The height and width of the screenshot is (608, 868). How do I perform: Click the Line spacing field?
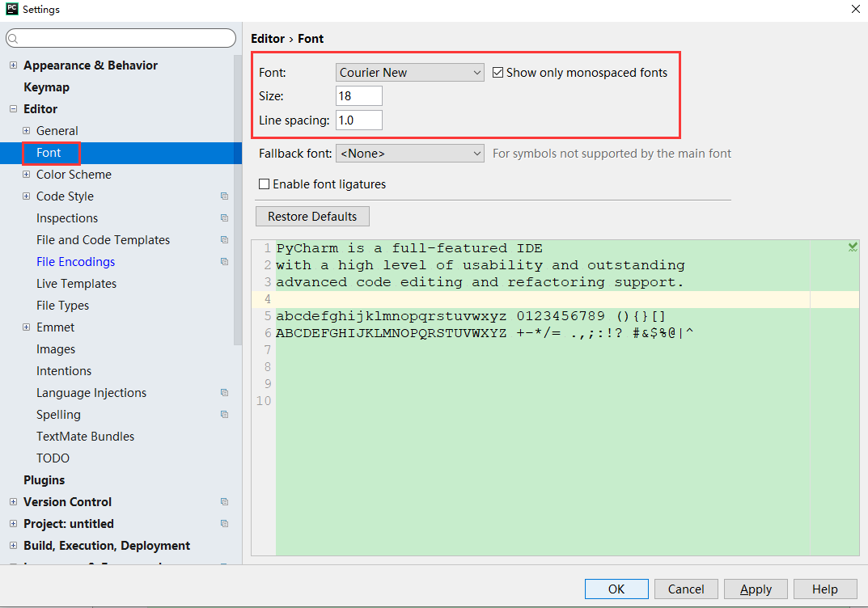(x=358, y=120)
